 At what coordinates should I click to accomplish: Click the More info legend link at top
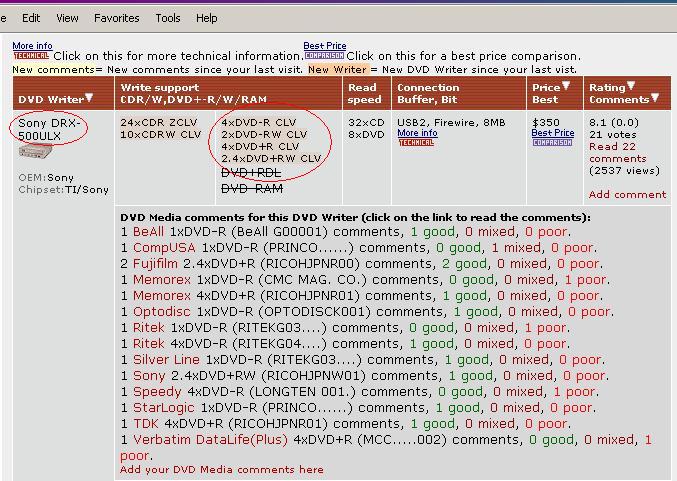pos(32,46)
